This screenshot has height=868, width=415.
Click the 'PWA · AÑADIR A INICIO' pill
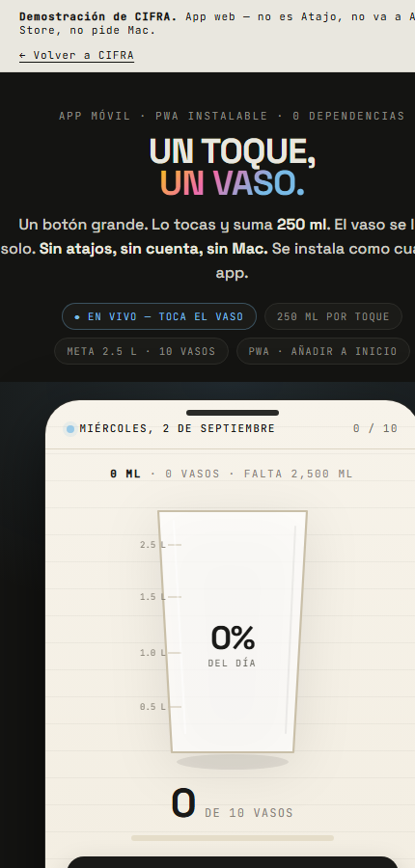point(323,351)
